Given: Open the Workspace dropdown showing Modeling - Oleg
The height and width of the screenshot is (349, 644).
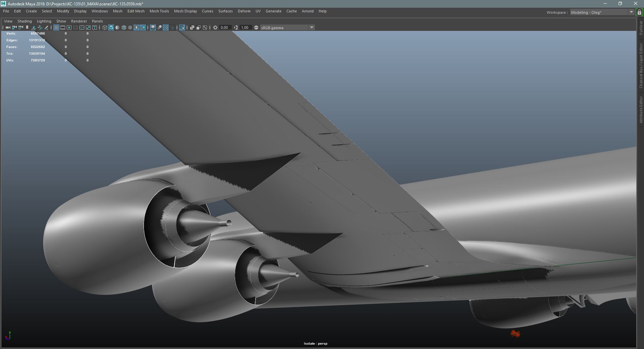Looking at the screenshot, I should point(602,12).
